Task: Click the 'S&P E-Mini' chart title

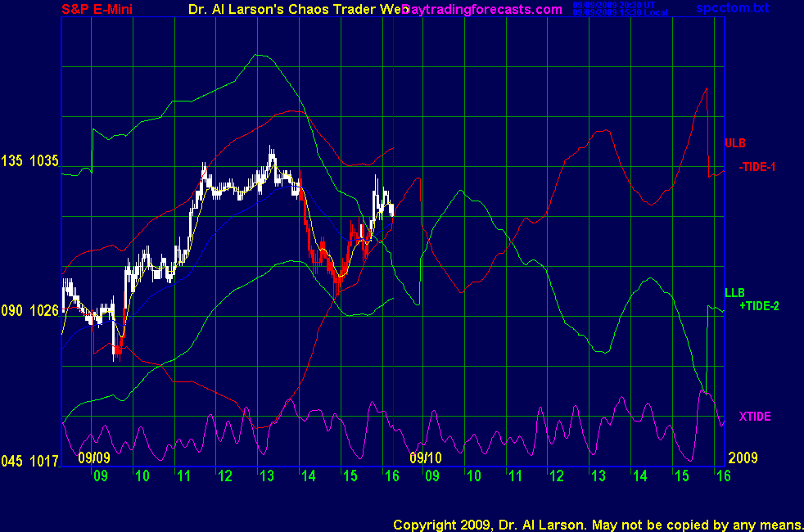Action: pos(97,9)
